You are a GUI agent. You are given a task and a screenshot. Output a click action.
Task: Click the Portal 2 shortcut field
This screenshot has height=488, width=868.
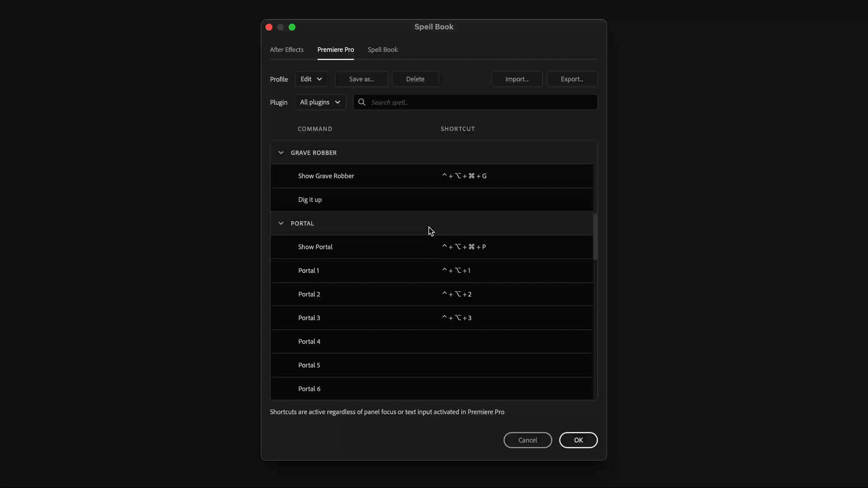click(457, 295)
